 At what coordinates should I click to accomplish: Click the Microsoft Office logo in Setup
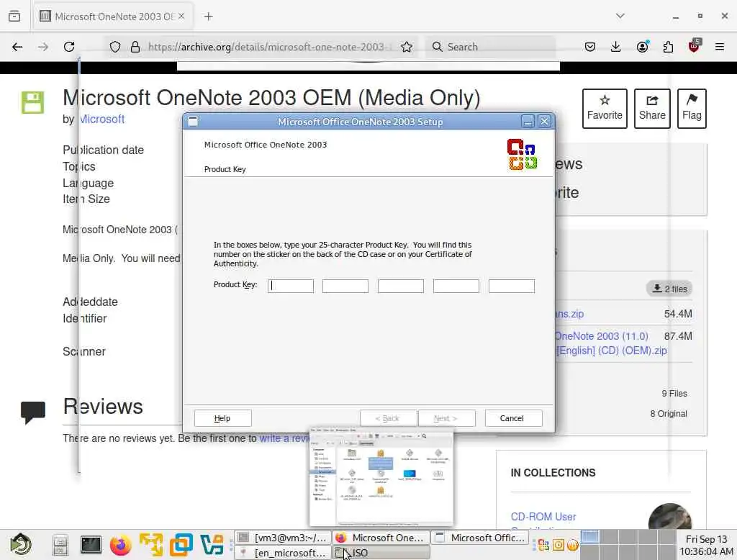click(522, 154)
